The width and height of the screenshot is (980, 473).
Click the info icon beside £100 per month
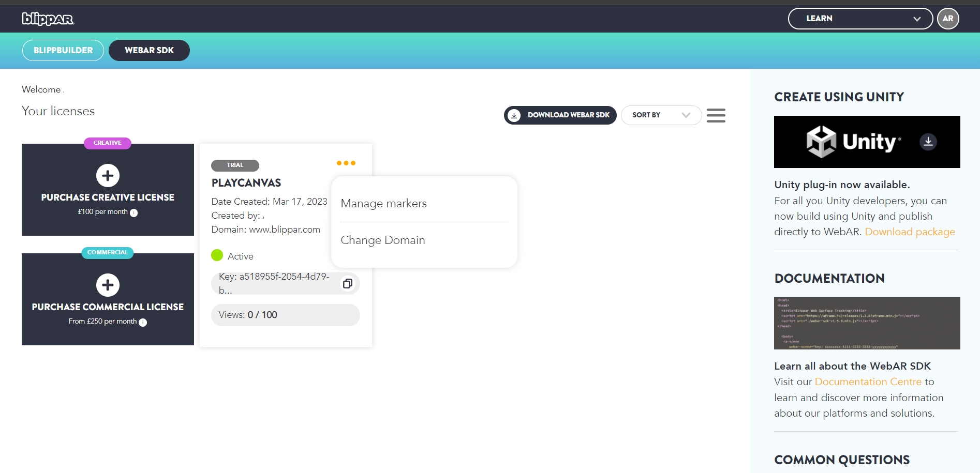coord(134,213)
